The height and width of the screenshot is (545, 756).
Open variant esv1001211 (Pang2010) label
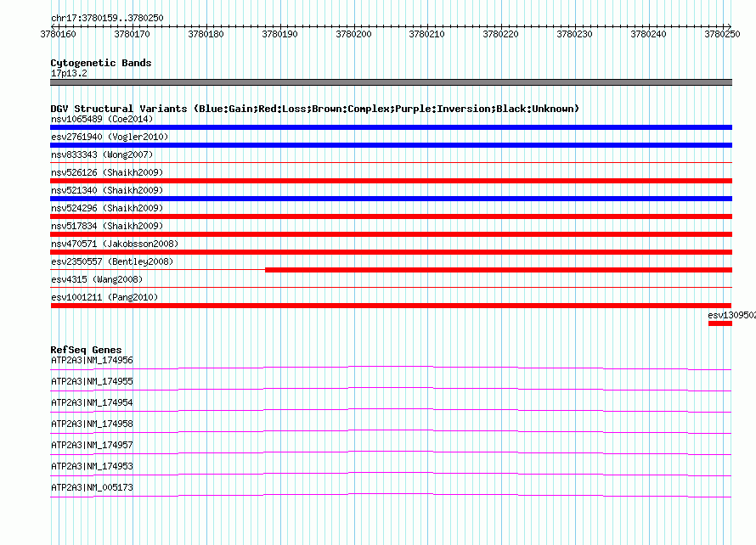point(104,297)
